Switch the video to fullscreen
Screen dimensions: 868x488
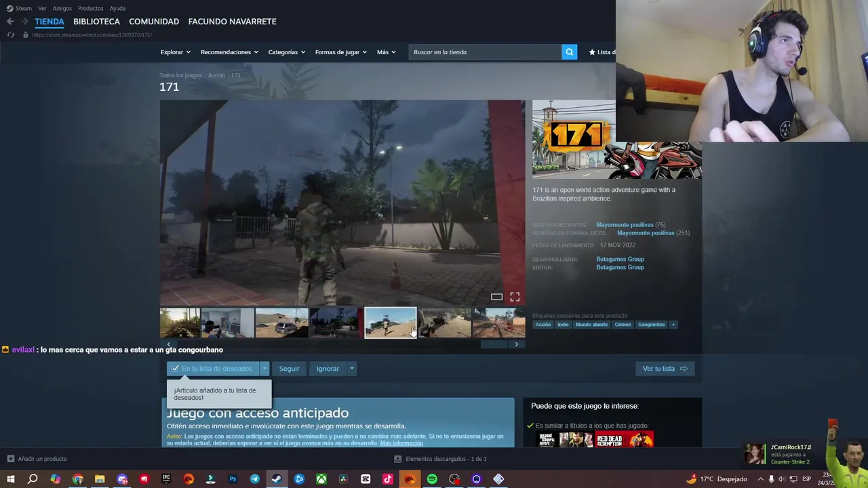point(515,297)
